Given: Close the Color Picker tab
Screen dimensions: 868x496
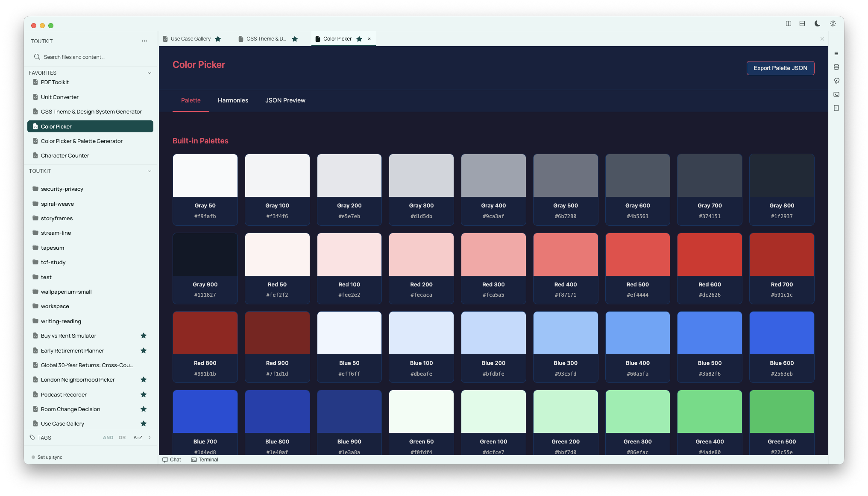Looking at the screenshot, I should pos(369,39).
